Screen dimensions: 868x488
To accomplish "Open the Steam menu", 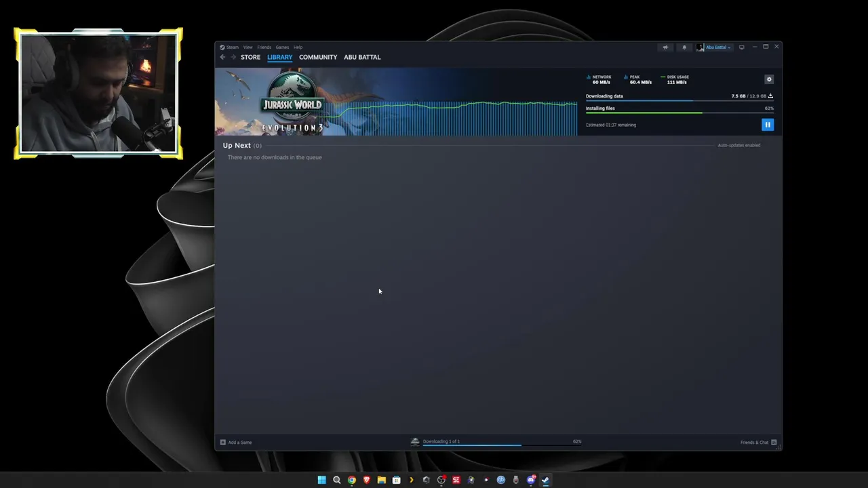I will pos(233,47).
